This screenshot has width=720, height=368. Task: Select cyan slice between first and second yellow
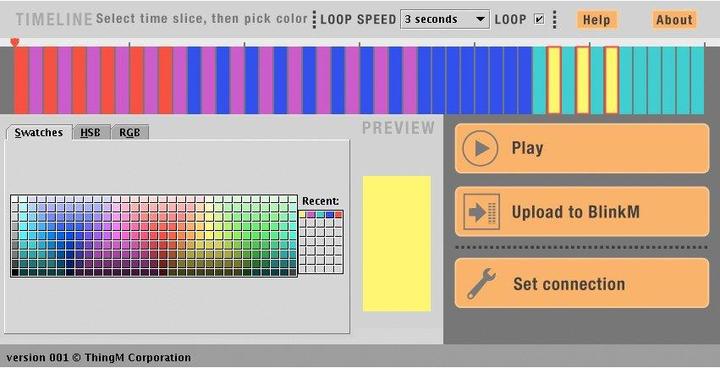click(568, 80)
